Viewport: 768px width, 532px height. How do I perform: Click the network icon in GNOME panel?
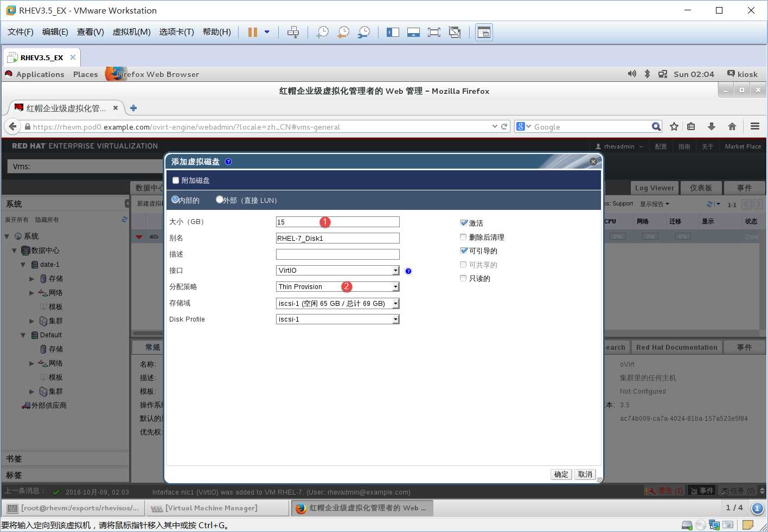click(x=663, y=74)
